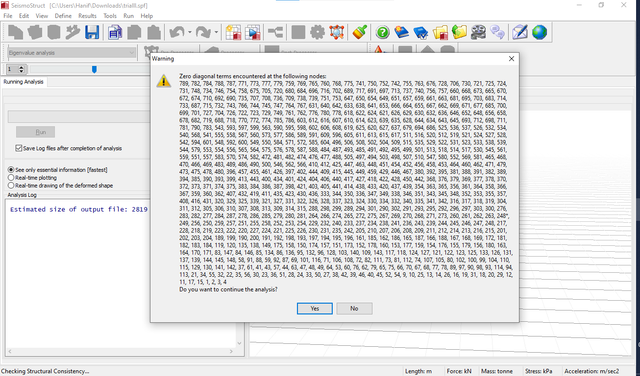Click status bar 'Checking Structural Consistency...'
Image resolution: width=640 pixels, height=376 pixels.
[x=45, y=371]
